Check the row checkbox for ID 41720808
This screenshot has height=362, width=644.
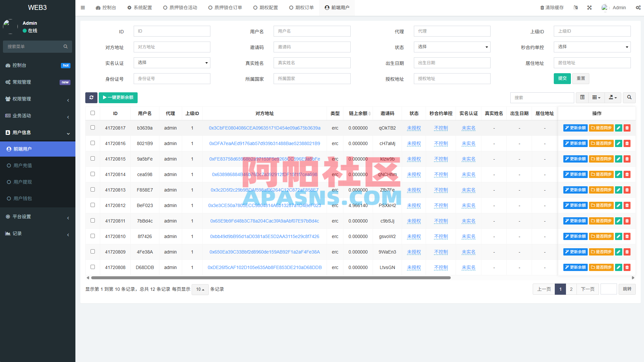[x=93, y=267]
